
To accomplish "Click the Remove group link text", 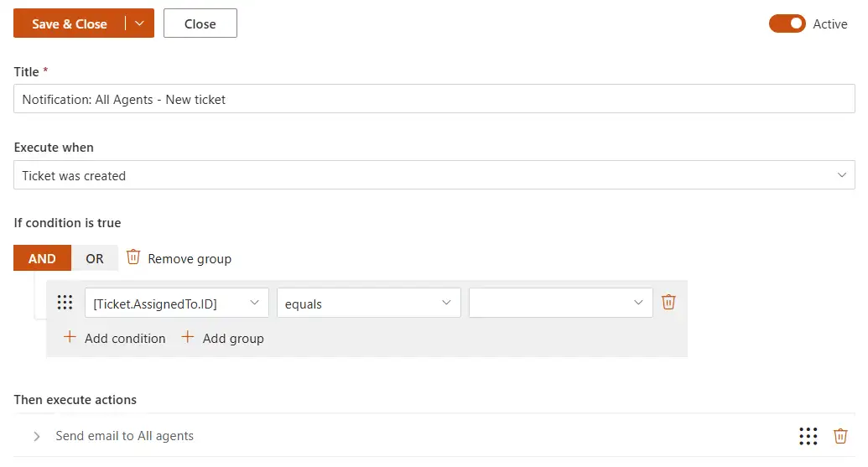I will [x=190, y=258].
